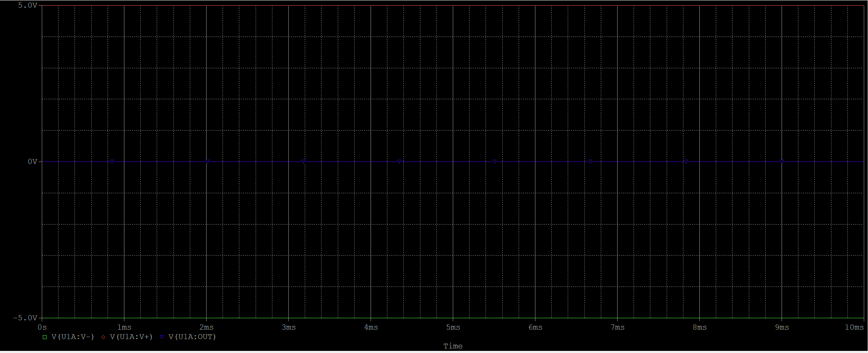The height and width of the screenshot is (353, 868).
Task: Click the trace marker between 4ms and 5ms
Action: point(399,162)
